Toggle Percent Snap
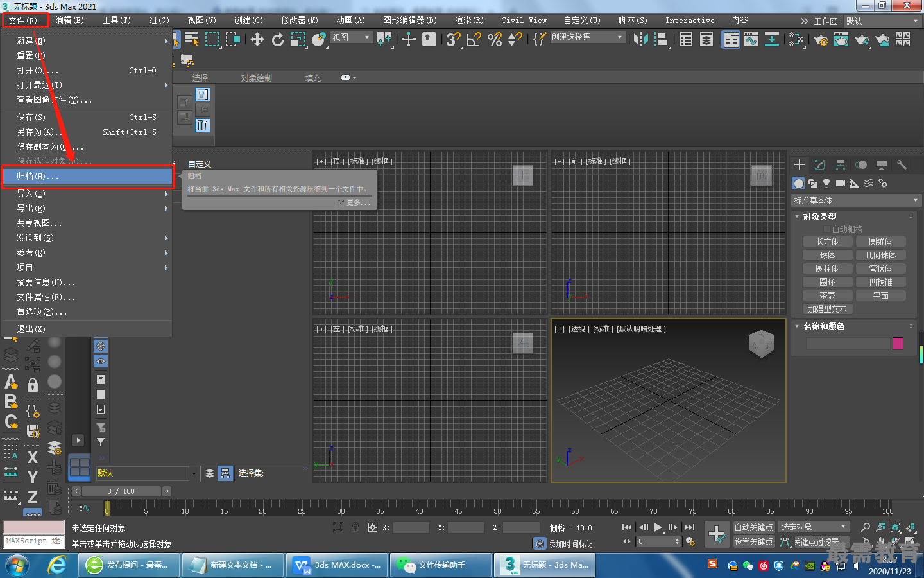The image size is (924, 578). tap(495, 40)
